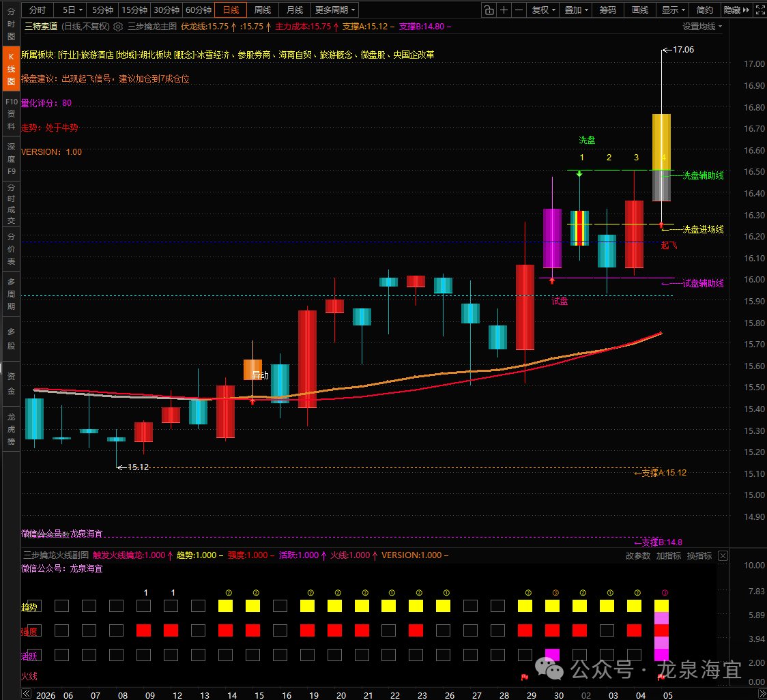Click the 换指标 button
This screenshot has width=767, height=700.
coord(699,556)
